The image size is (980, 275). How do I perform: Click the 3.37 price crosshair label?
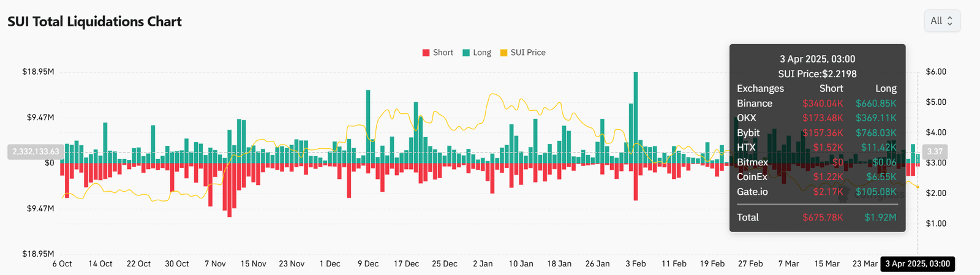click(935, 152)
